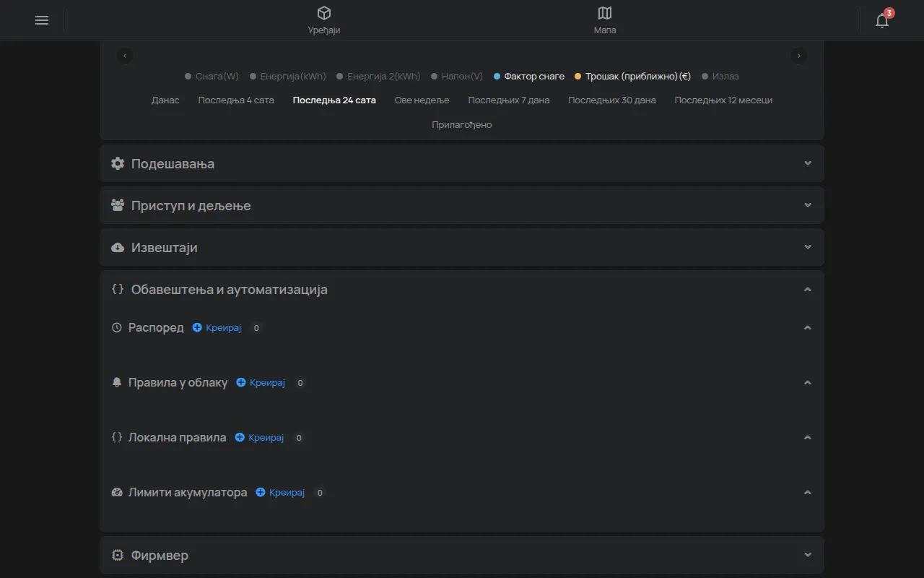Click Креирај next to Лимити акумулатора
Screen dimensions: 924x578
[280, 492]
